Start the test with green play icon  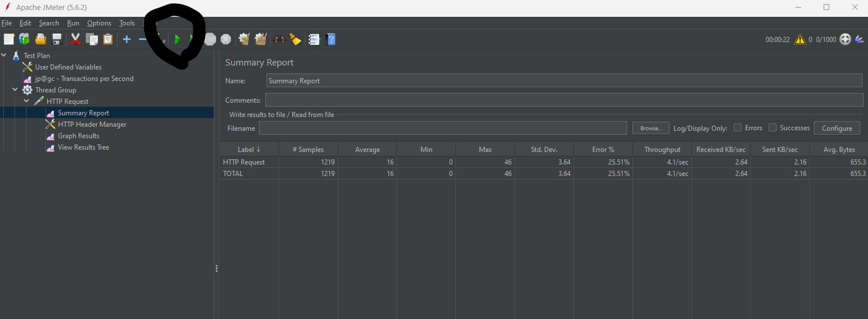[x=178, y=39]
